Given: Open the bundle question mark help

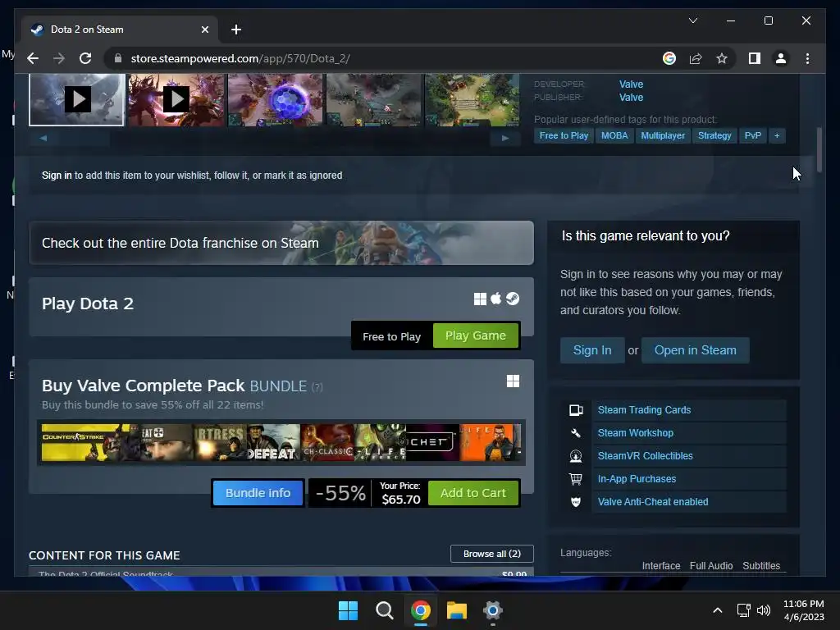Looking at the screenshot, I should [x=317, y=387].
